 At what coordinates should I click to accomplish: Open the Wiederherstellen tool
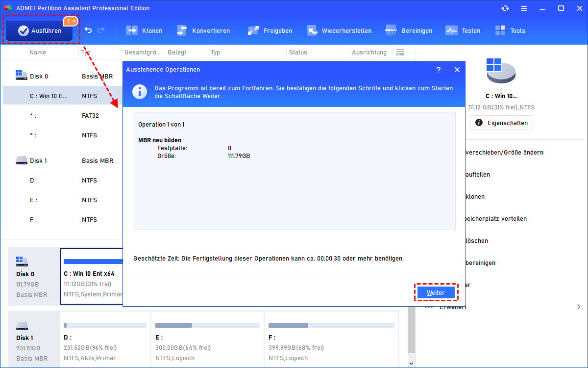point(339,30)
